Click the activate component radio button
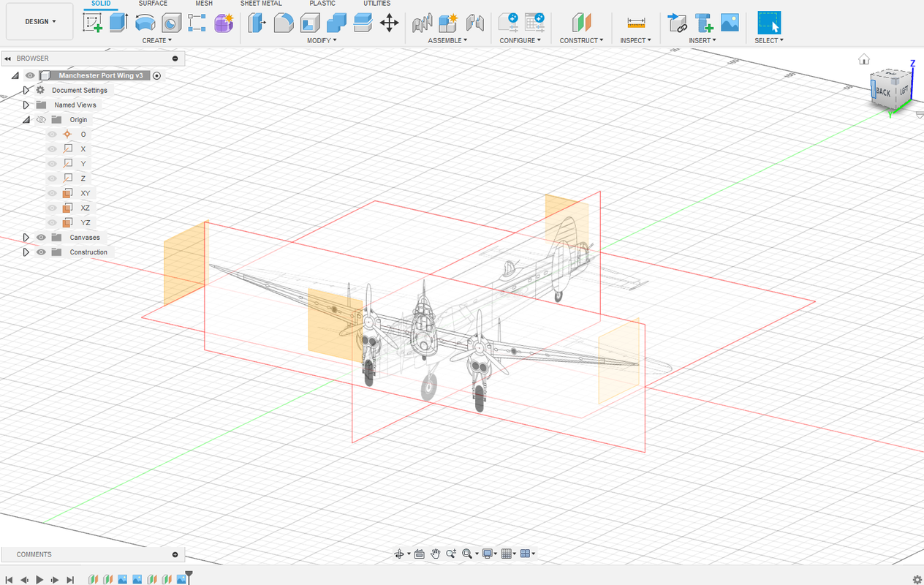924x585 pixels. pyautogui.click(x=156, y=75)
